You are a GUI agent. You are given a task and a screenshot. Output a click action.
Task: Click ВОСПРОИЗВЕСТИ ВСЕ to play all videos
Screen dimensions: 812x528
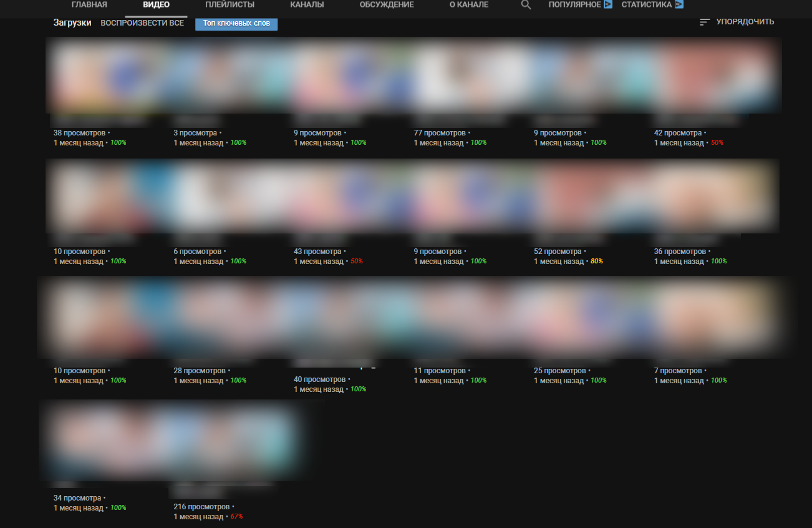143,22
